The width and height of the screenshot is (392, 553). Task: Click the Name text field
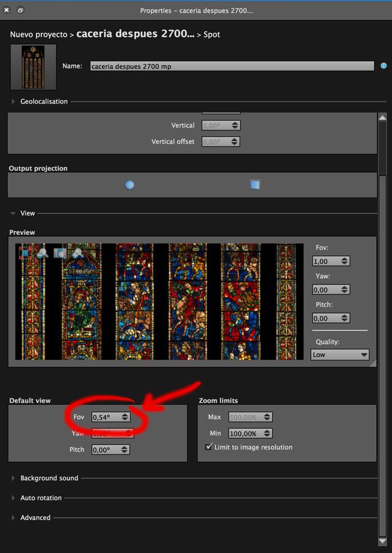point(232,66)
